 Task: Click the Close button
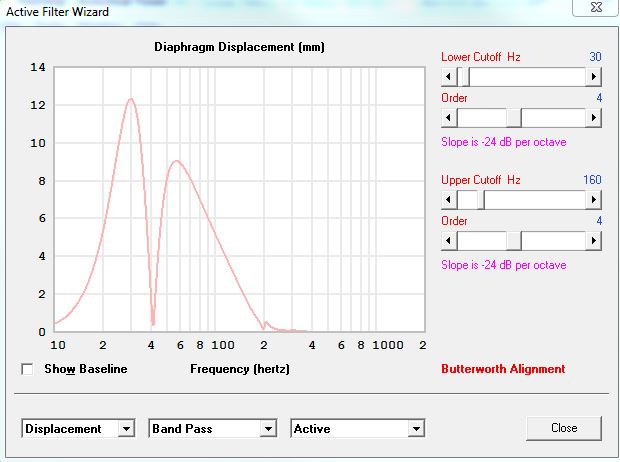[564, 428]
